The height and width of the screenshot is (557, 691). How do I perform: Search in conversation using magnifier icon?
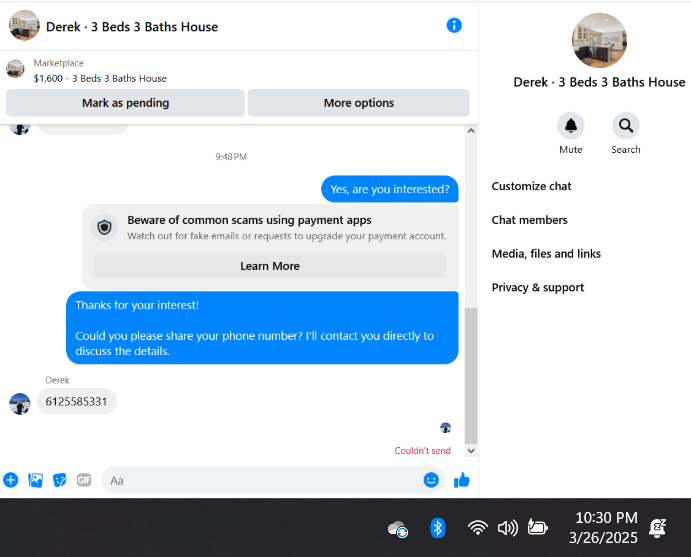[x=626, y=126]
